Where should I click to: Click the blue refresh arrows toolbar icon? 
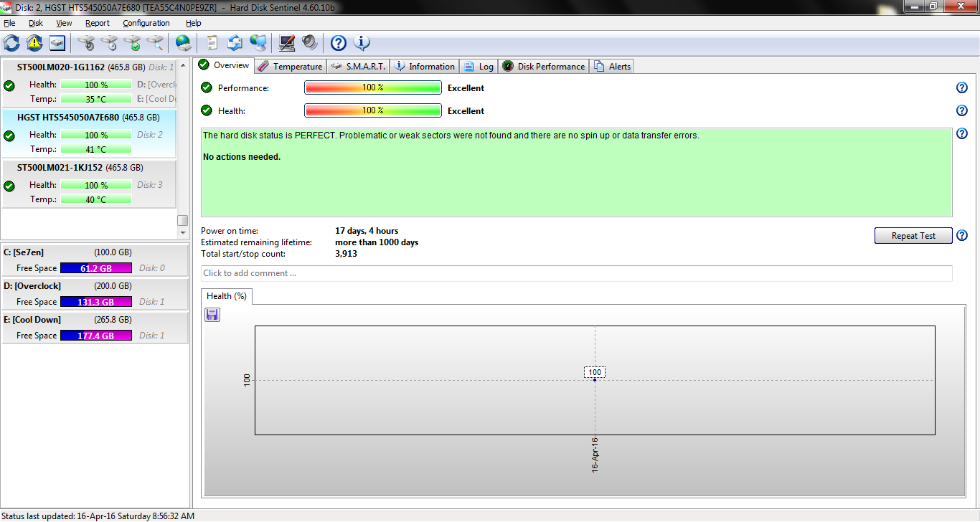(x=11, y=43)
